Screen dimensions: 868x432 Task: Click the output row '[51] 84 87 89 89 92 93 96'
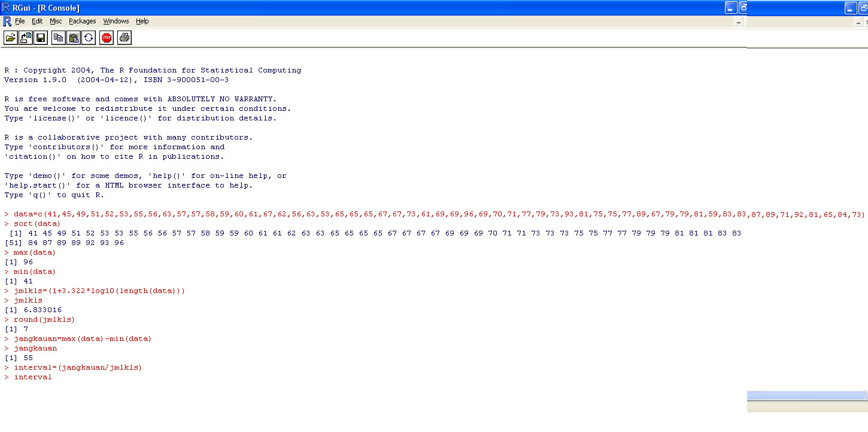click(64, 243)
